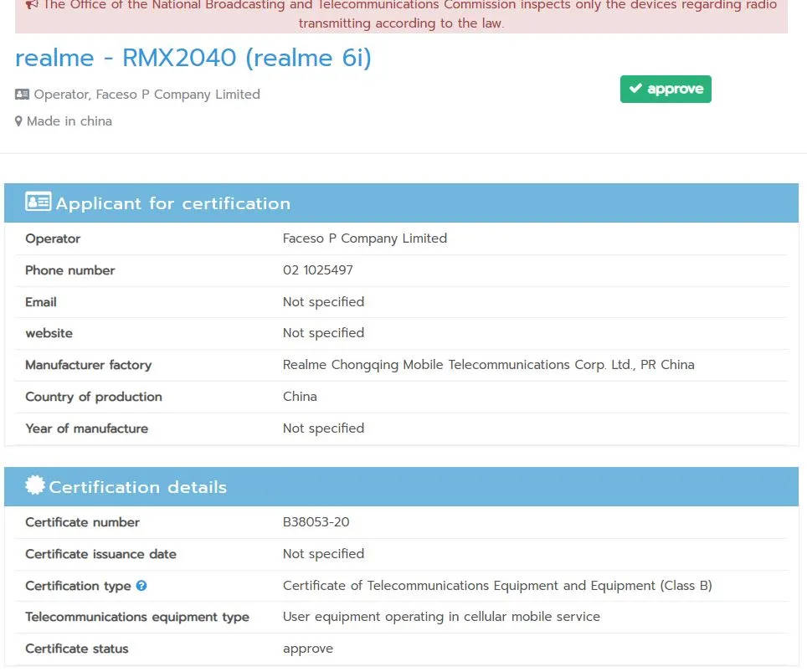Click the Realme Chongqing Mobile Telecommunications manufacturer text
Viewport: 807px width, 672px height.
[488, 365]
